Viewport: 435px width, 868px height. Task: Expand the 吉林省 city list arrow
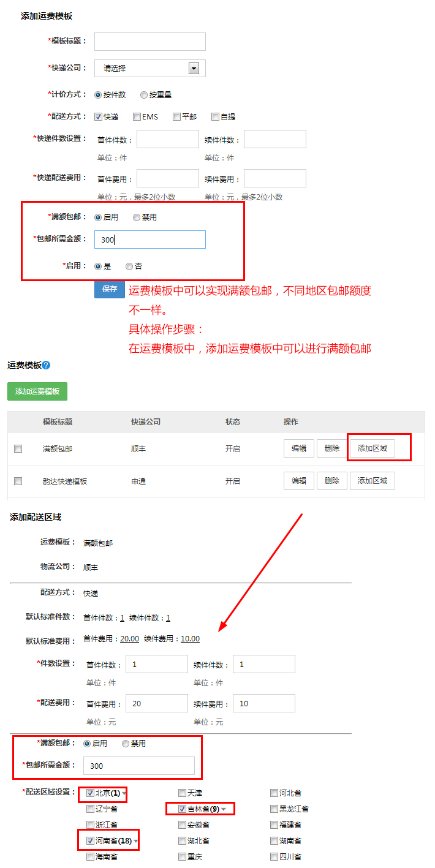pos(224,810)
